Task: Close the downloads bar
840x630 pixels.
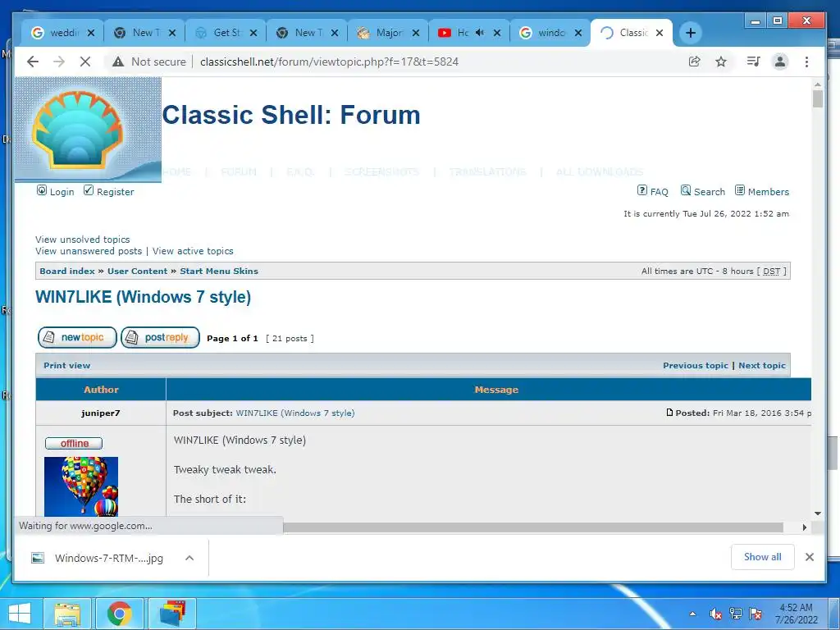Action: [810, 557]
